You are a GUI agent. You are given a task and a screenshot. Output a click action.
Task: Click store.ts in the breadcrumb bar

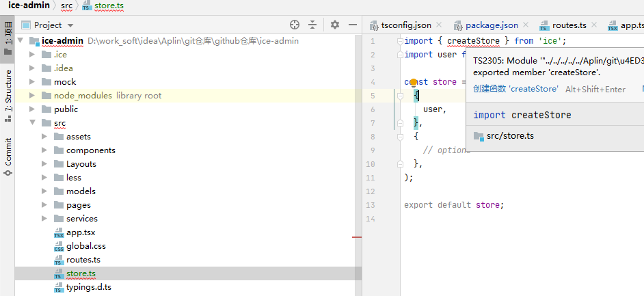[109, 5]
